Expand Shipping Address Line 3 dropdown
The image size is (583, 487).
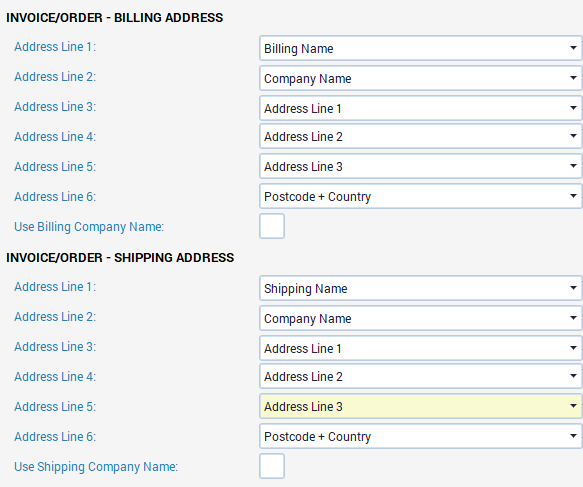point(421,348)
